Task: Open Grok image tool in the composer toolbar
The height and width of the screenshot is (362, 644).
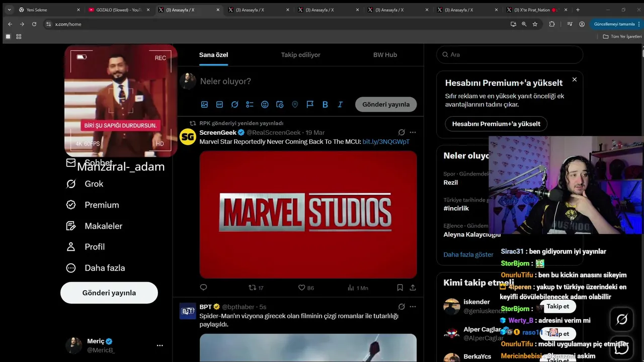Action: tap(234, 105)
